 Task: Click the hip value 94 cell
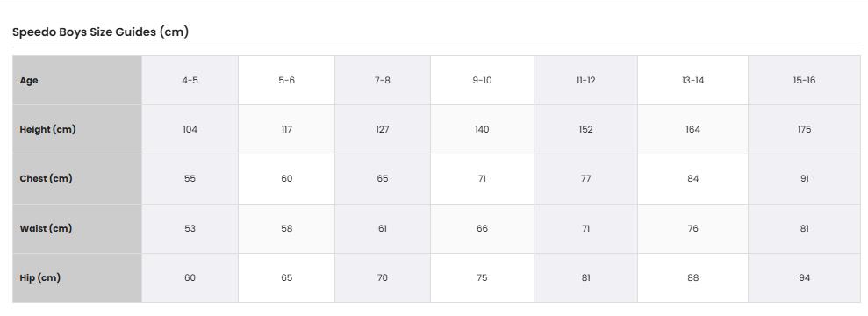click(804, 277)
